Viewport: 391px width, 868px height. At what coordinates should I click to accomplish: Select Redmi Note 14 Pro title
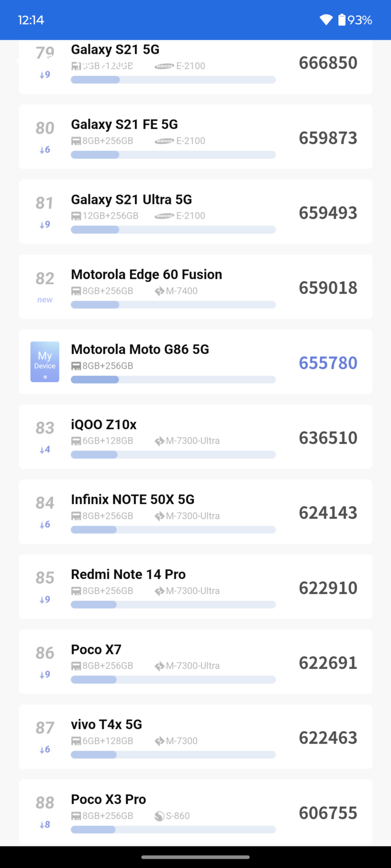pyautogui.click(x=128, y=574)
